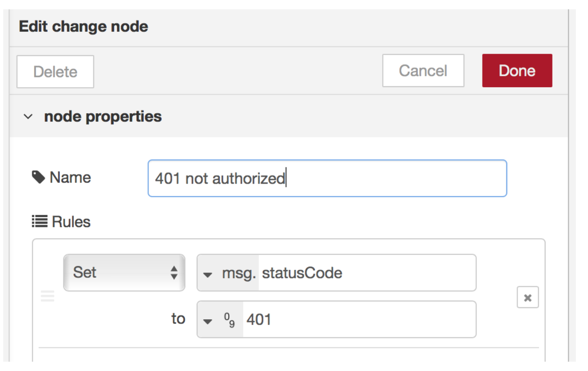The height and width of the screenshot is (371, 588).
Task: Click the node properties section header
Action: tap(103, 117)
